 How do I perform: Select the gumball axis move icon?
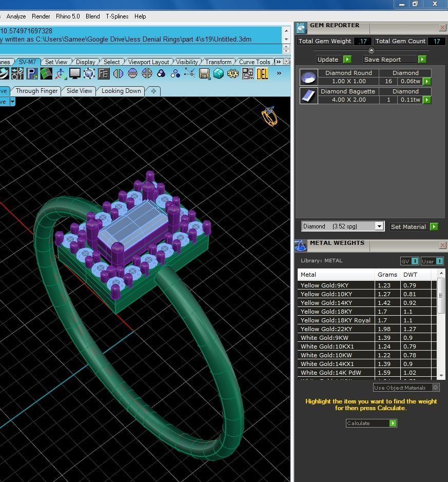(x=61, y=74)
